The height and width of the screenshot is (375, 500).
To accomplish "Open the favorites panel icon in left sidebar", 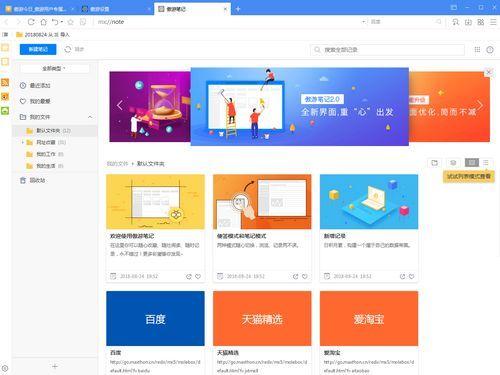I will (5, 48).
